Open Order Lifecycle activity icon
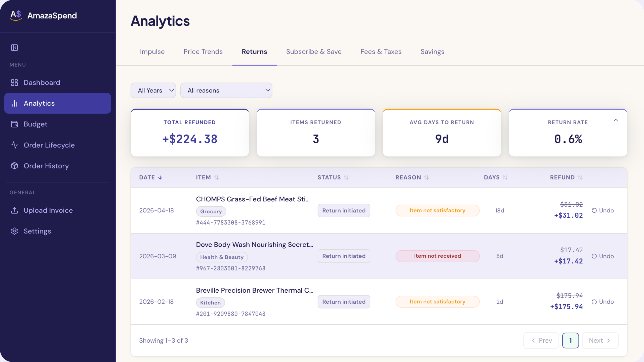This screenshot has height=362, width=644. tap(14, 145)
